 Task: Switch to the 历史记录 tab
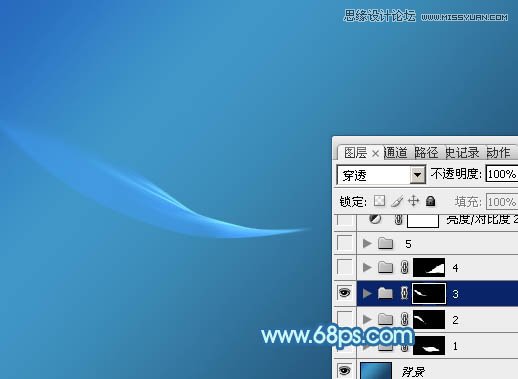462,153
